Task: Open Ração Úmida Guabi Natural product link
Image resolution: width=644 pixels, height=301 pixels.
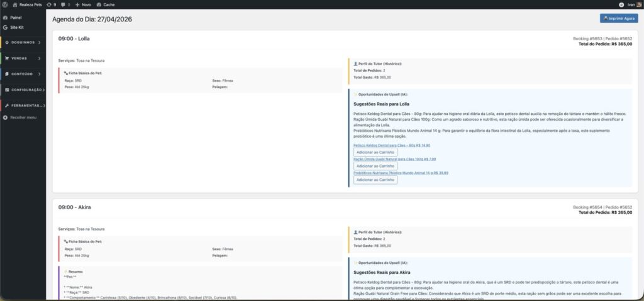Action: (x=394, y=159)
